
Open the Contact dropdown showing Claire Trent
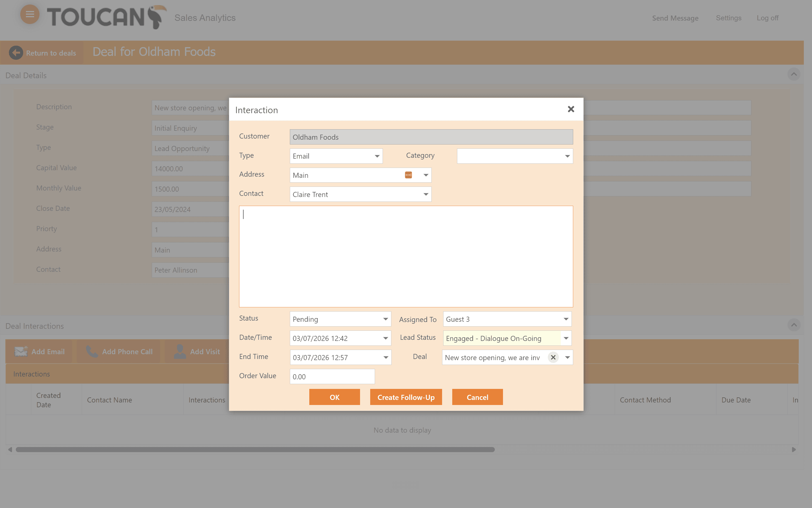(425, 194)
